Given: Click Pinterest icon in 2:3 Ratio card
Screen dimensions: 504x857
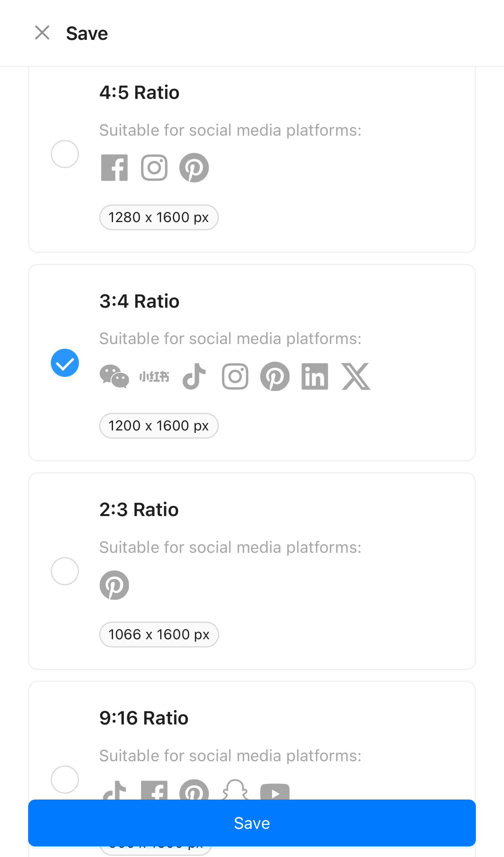Looking at the screenshot, I should click(x=114, y=585).
